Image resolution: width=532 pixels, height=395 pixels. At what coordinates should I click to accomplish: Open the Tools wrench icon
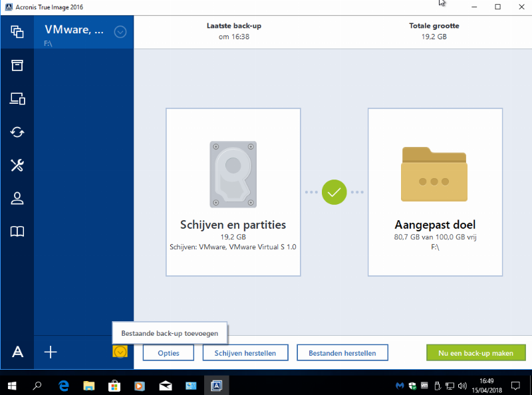(x=17, y=165)
